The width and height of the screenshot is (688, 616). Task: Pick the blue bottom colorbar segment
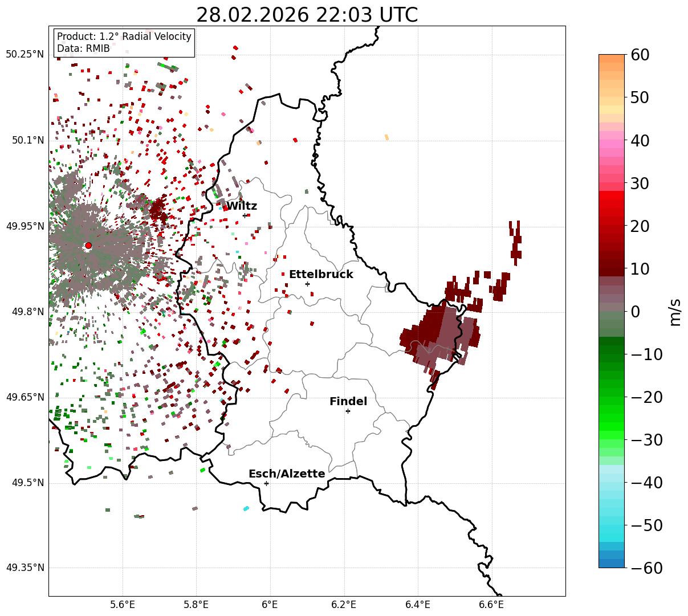[612, 563]
